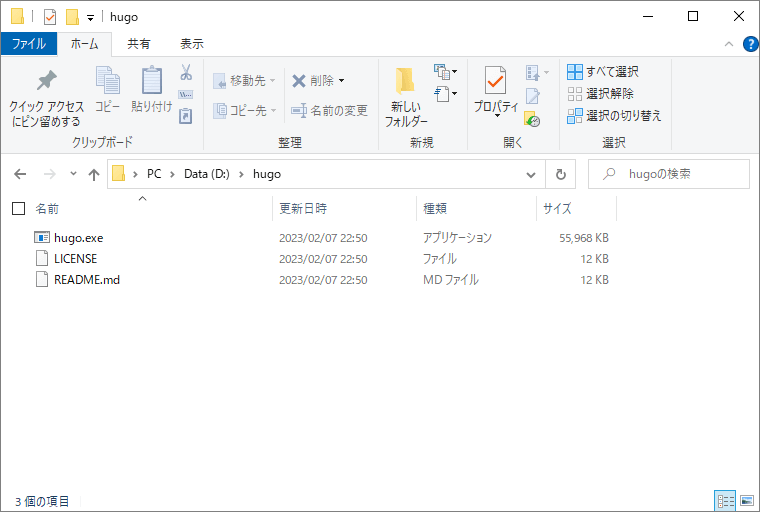Open the ファイル menu tab

(28, 44)
